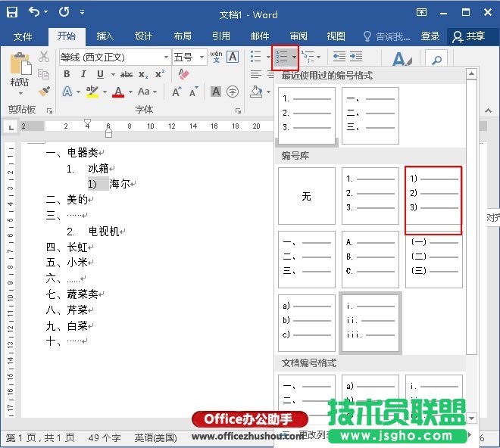Open the 等线 font name dropdown
This screenshot has width=500, height=448.
point(166,58)
